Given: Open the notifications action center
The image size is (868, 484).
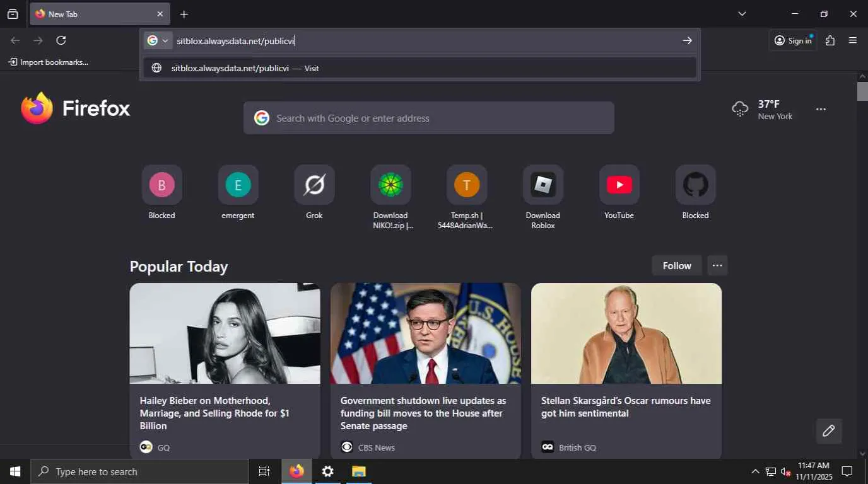Looking at the screenshot, I should point(848,471).
